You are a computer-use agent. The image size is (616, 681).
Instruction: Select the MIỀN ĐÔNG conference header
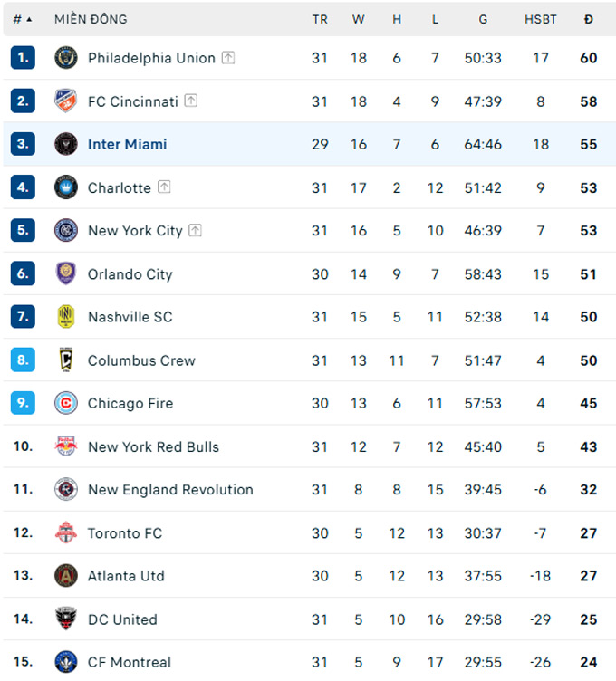91,19
